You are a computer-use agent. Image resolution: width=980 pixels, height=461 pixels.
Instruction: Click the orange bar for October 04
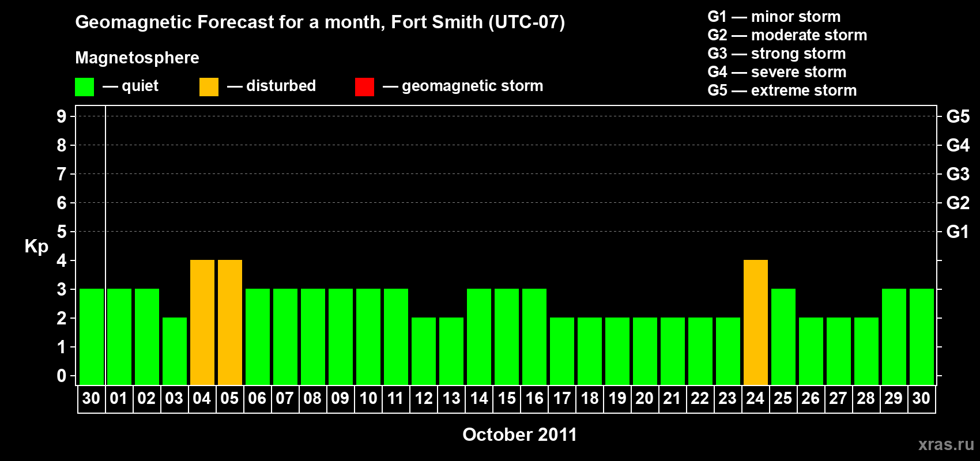pyautogui.click(x=202, y=322)
